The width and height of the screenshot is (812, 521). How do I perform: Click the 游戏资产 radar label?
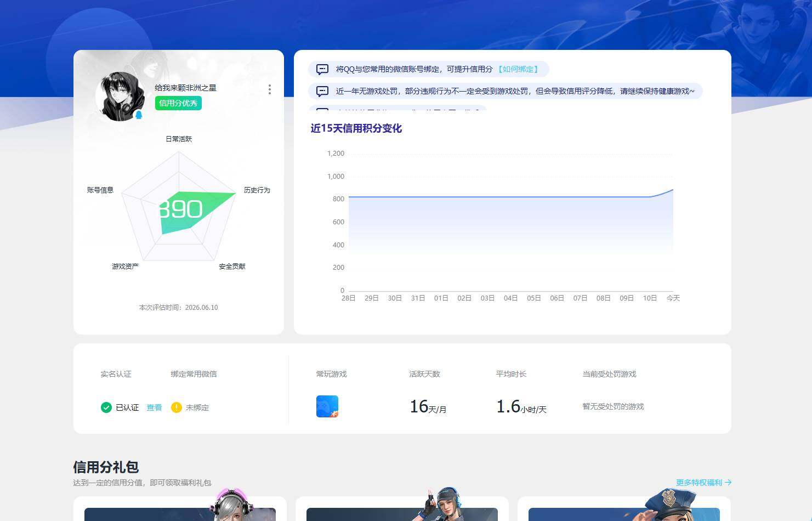126,267
